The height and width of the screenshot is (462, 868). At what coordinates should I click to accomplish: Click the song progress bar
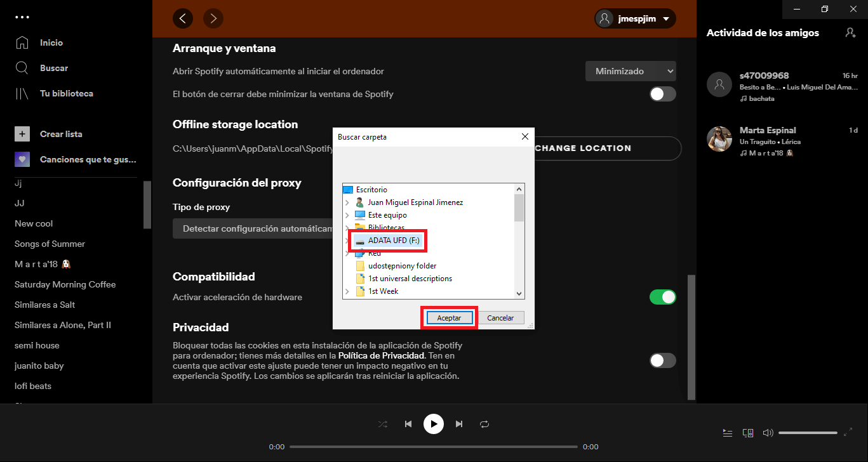coord(434,447)
